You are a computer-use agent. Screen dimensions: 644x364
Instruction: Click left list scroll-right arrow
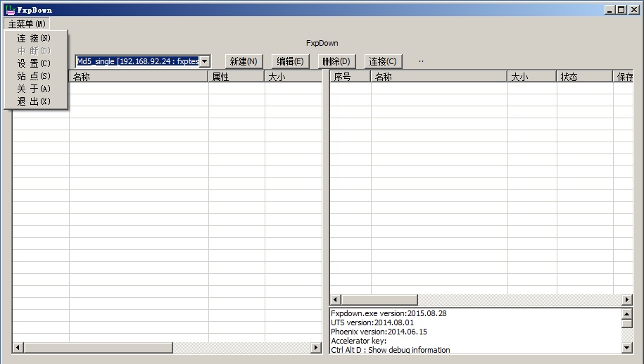coord(315,348)
